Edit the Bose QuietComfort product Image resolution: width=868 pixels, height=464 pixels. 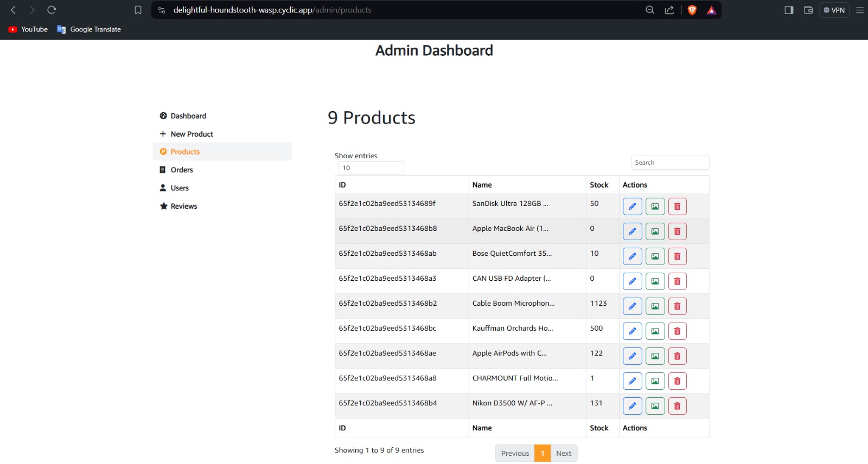[633, 256]
